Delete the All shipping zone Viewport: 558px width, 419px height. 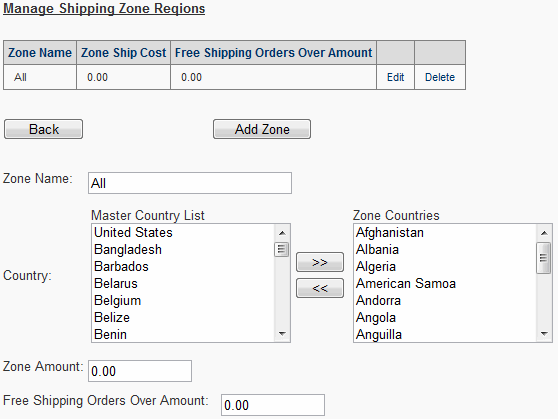440,77
